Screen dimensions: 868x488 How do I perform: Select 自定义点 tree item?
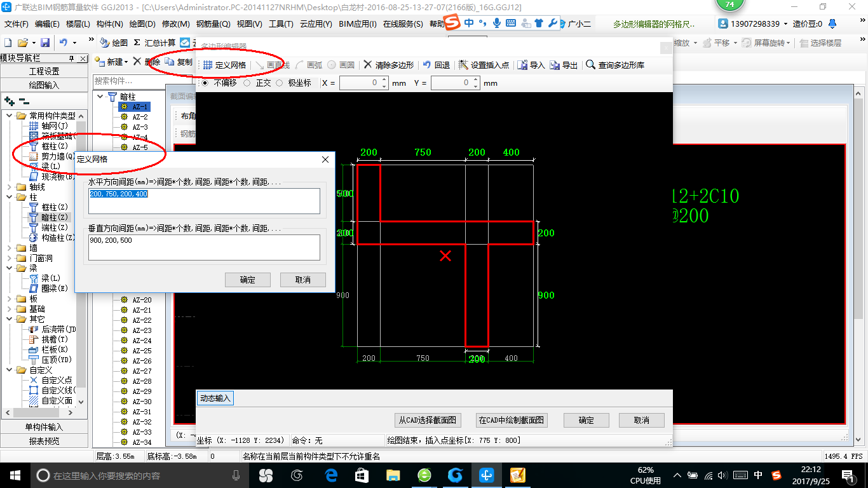point(51,380)
